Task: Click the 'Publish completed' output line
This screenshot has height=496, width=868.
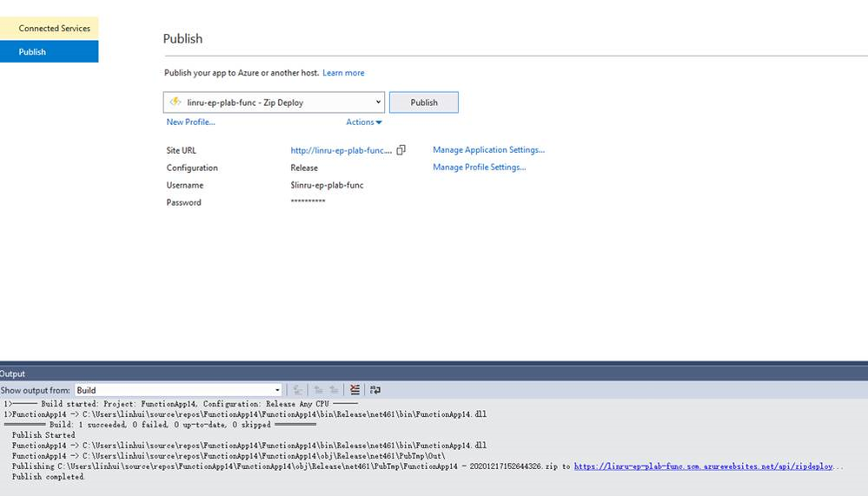Action: [x=48, y=477]
